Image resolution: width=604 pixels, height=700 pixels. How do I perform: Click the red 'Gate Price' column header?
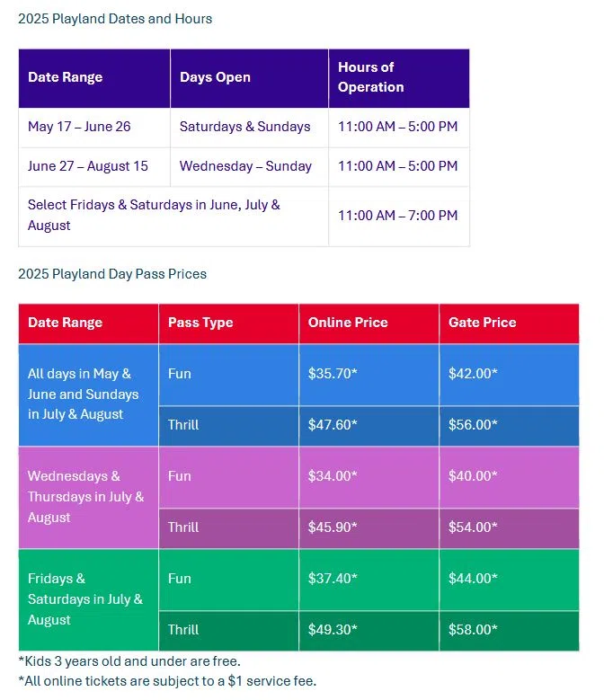pyautogui.click(x=509, y=323)
